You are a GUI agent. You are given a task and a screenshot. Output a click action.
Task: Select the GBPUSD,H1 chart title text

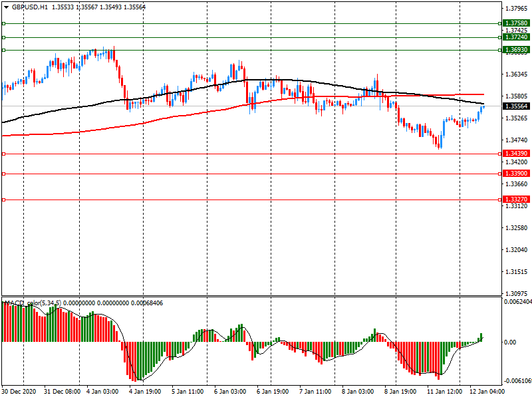pos(29,7)
